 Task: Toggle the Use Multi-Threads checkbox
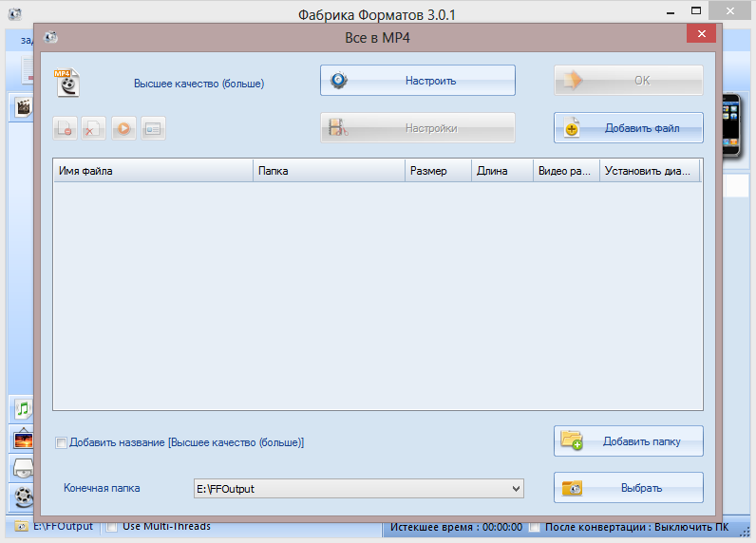click(112, 526)
